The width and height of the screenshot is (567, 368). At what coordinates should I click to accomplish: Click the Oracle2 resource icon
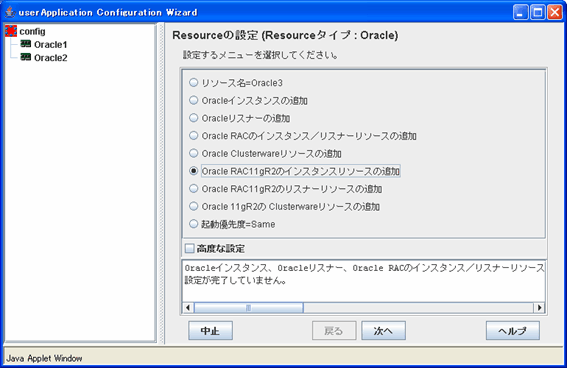point(26,57)
